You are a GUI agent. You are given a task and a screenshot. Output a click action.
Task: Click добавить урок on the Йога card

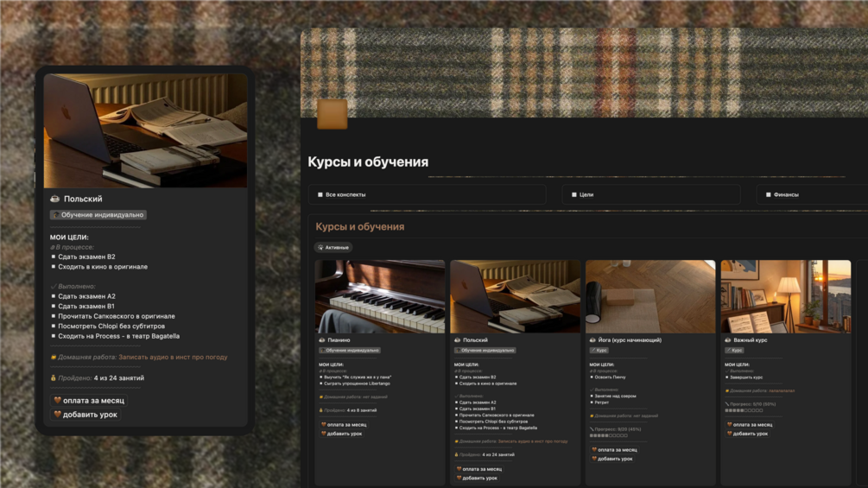612,459
